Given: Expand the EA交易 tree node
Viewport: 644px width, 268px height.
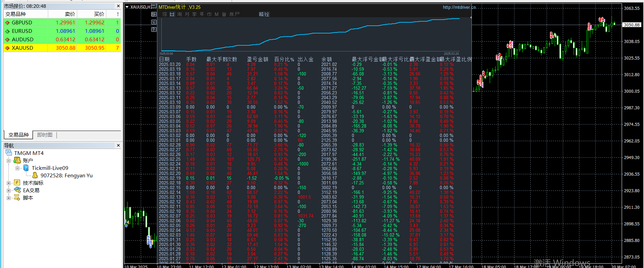Looking at the screenshot, I should (8, 191).
